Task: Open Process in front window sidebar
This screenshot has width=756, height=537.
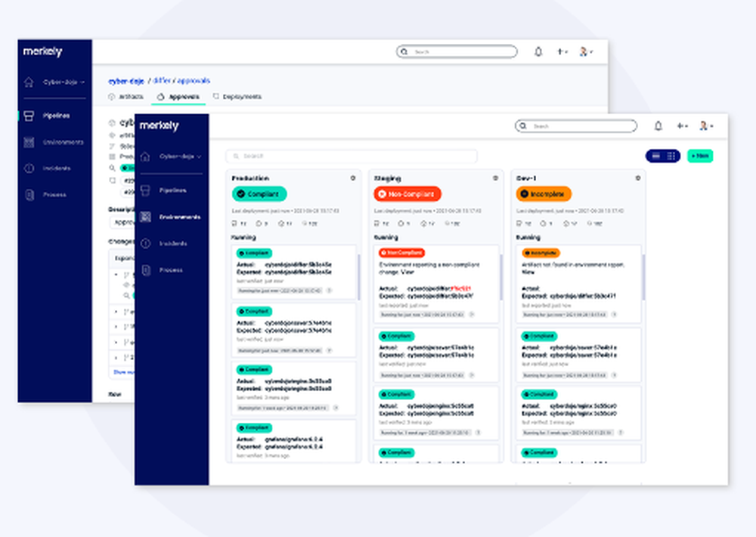Action: pos(172,270)
